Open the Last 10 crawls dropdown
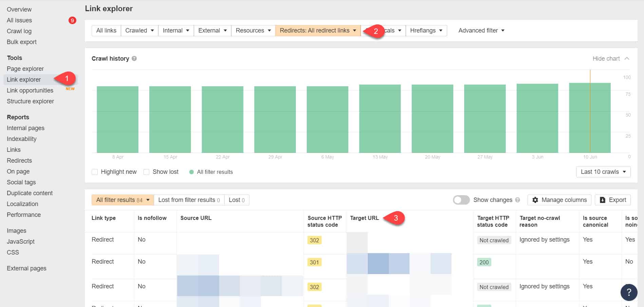Image resolution: width=644 pixels, height=307 pixels. 603,172
